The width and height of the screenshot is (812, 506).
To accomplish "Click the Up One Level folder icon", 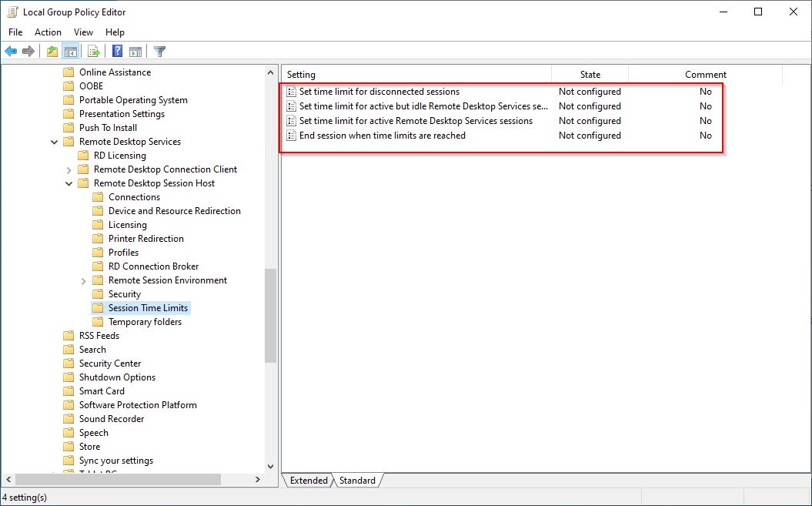I will click(52, 52).
